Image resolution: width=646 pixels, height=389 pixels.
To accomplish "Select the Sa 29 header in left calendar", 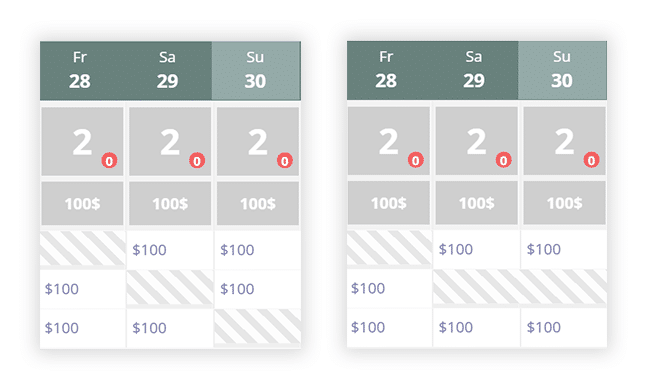I will (168, 70).
